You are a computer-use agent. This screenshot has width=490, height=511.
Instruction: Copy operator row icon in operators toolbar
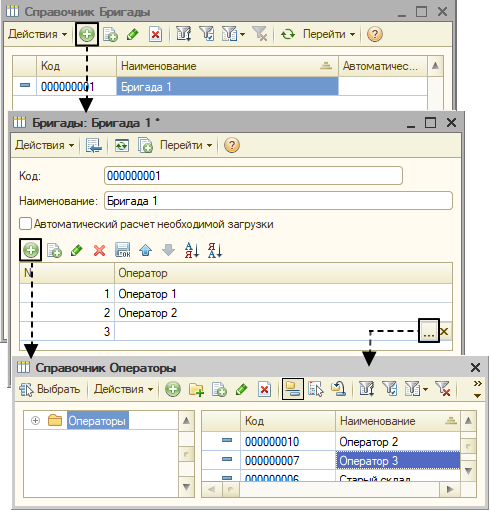[54, 250]
